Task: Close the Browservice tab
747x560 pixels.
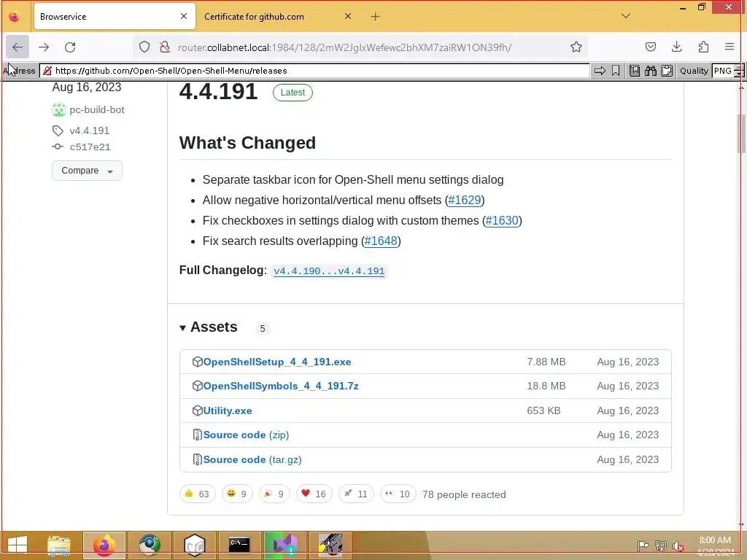Action: pyautogui.click(x=183, y=17)
